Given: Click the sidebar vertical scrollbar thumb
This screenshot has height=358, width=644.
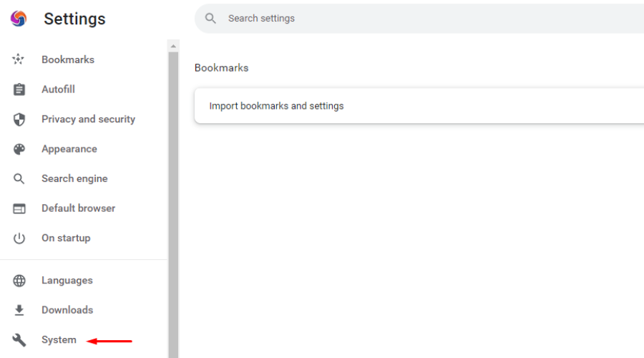Looking at the screenshot, I should pyautogui.click(x=172, y=200).
